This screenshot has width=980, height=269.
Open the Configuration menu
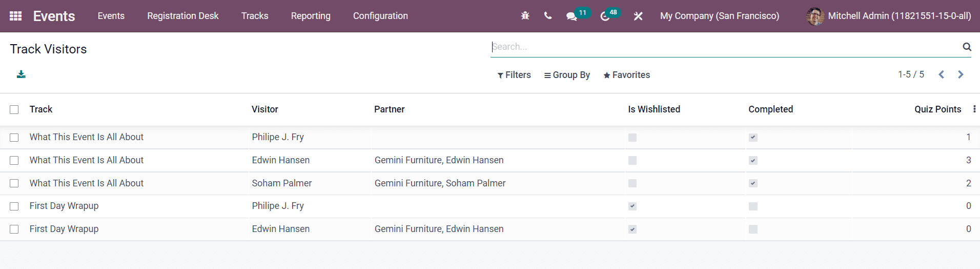380,16
